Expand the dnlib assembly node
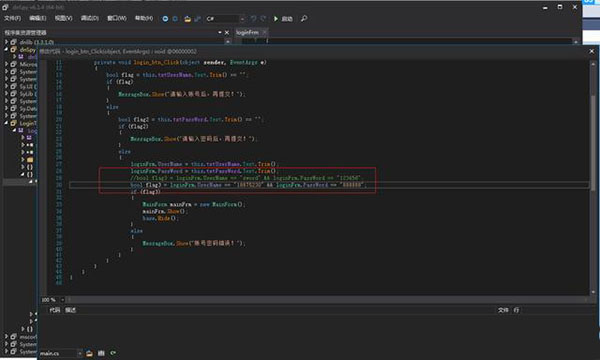Viewport: 600px width, 360px height. [x=7, y=42]
